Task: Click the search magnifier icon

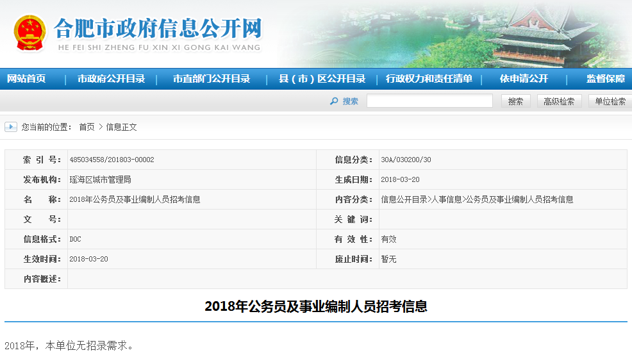Action: [334, 101]
